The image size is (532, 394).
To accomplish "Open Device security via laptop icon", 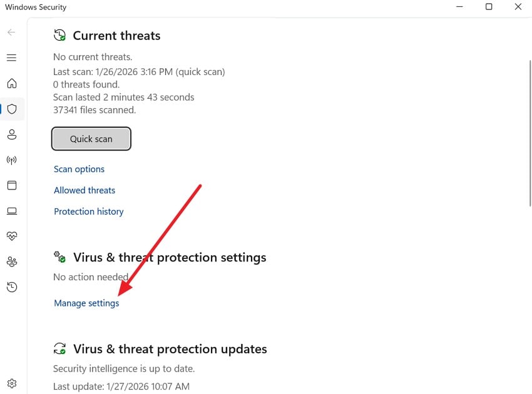I will coord(11,211).
